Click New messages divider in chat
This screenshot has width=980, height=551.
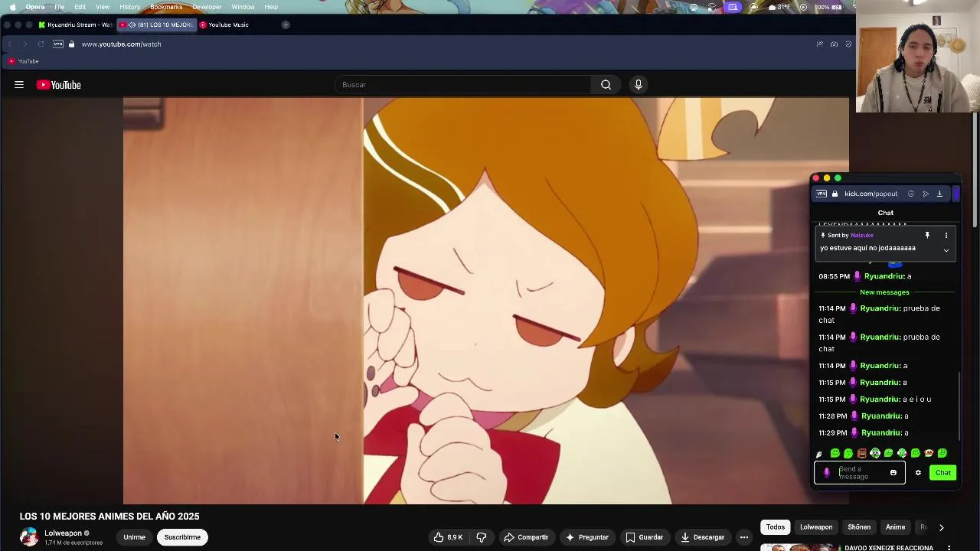click(884, 292)
